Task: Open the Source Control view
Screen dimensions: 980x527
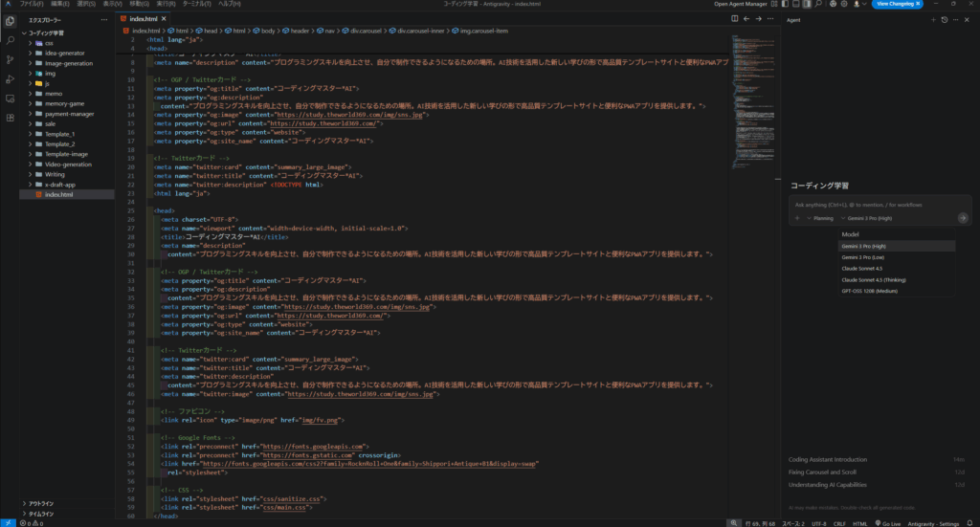Action: [x=10, y=60]
